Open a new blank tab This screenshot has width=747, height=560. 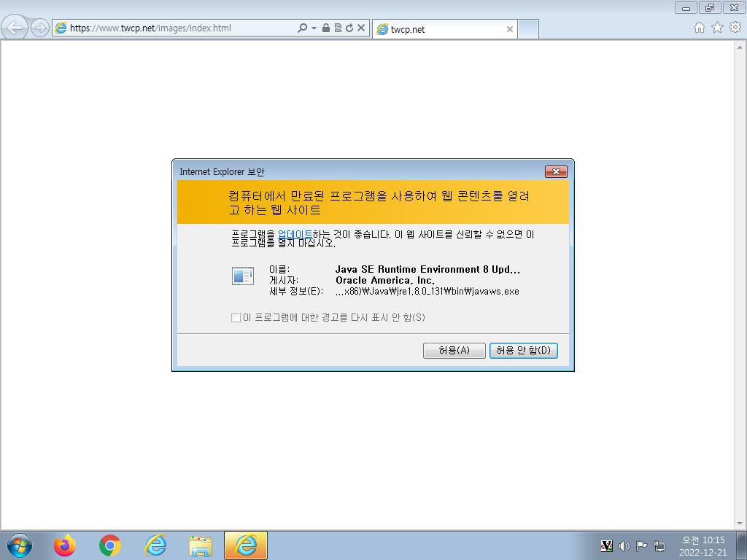pos(528,29)
